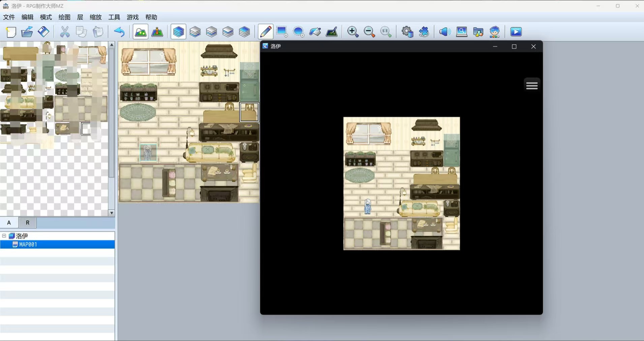The height and width of the screenshot is (341, 644).
Task: Reset map zoom to actual size
Action: point(386,32)
